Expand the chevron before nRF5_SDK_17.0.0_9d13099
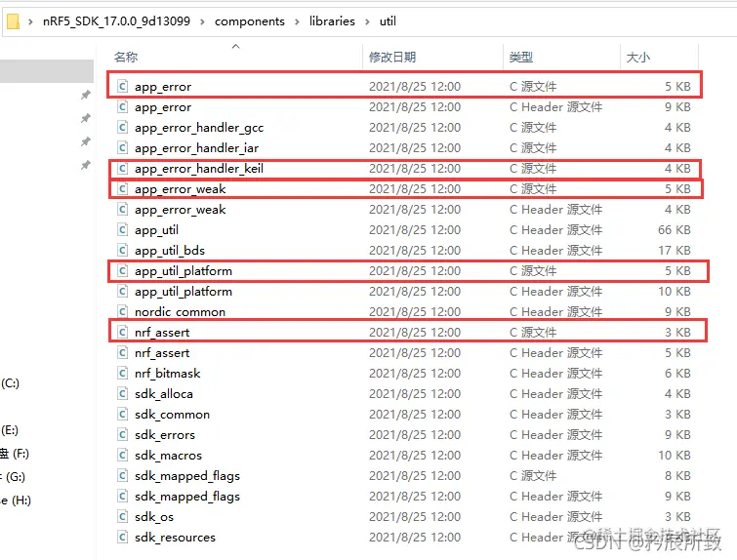The height and width of the screenshot is (560, 737). 30,21
